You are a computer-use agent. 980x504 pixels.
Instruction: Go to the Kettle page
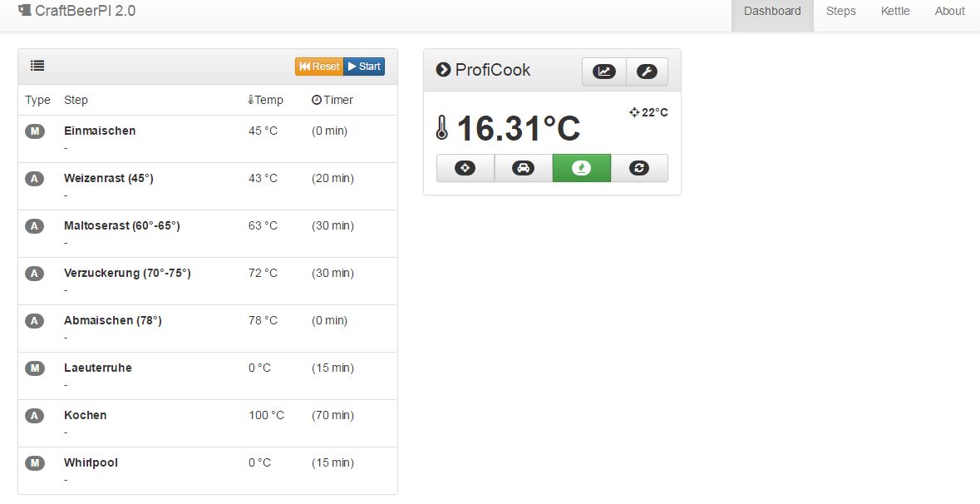click(x=895, y=12)
